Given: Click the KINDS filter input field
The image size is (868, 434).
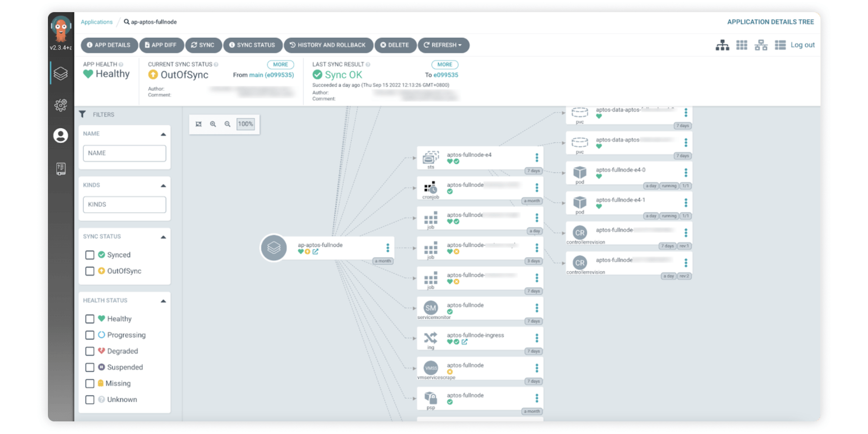Looking at the screenshot, I should [x=124, y=204].
